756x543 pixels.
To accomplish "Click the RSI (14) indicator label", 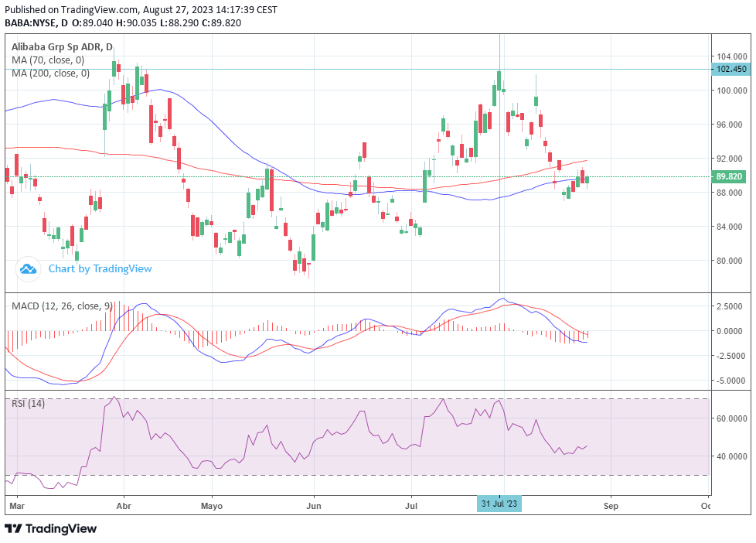I will (28, 403).
